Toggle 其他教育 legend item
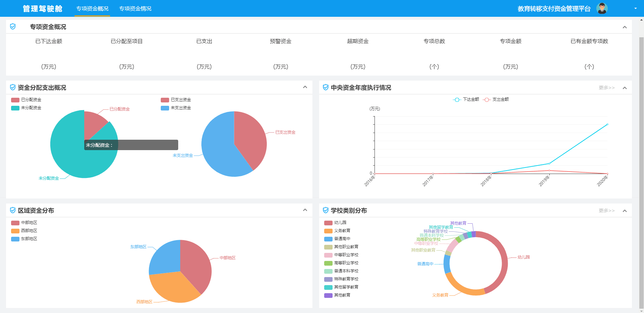This screenshot has width=644, height=313. (337, 295)
